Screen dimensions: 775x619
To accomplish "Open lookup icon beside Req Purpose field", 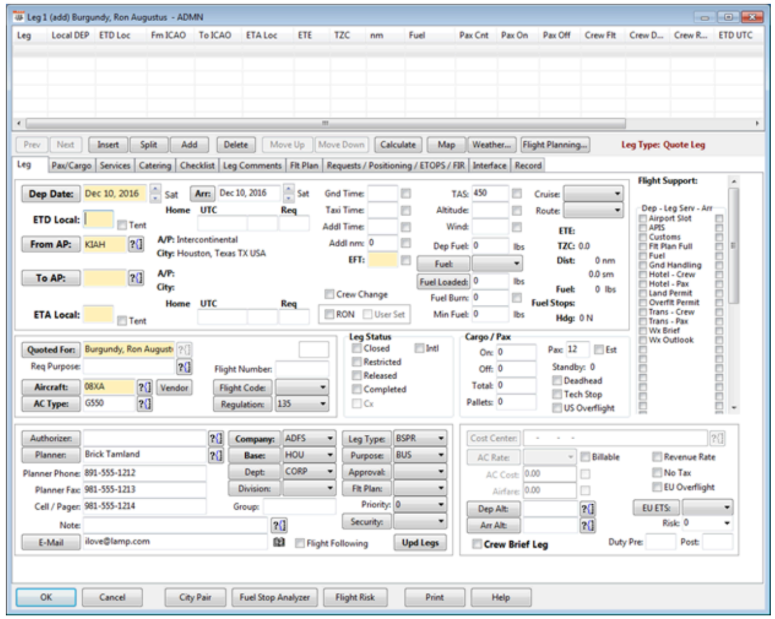I will click(184, 367).
